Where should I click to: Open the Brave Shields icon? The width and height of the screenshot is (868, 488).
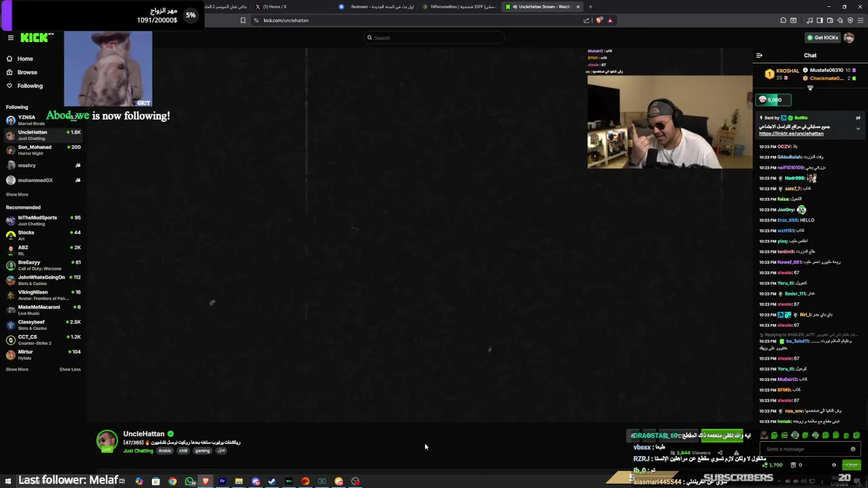click(599, 20)
